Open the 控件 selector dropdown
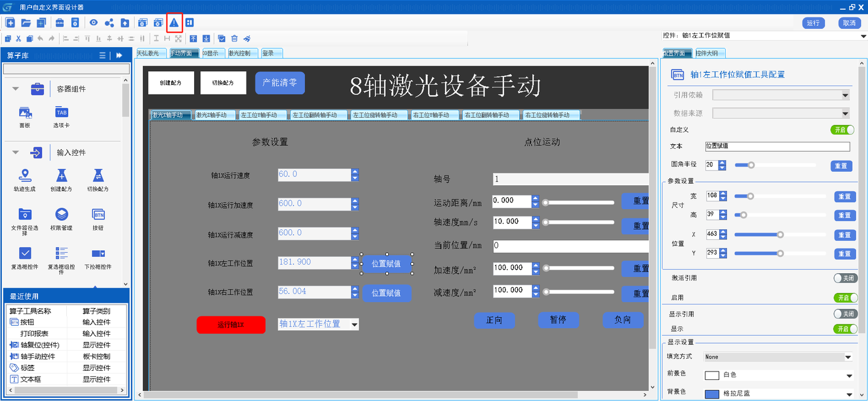Viewport: 868px width, 401px height. click(x=864, y=36)
